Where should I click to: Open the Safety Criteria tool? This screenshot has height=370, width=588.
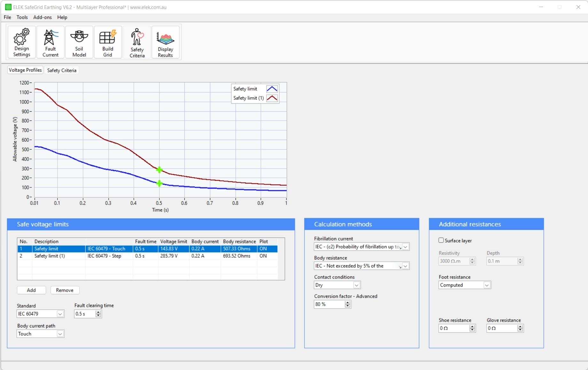tap(136, 42)
